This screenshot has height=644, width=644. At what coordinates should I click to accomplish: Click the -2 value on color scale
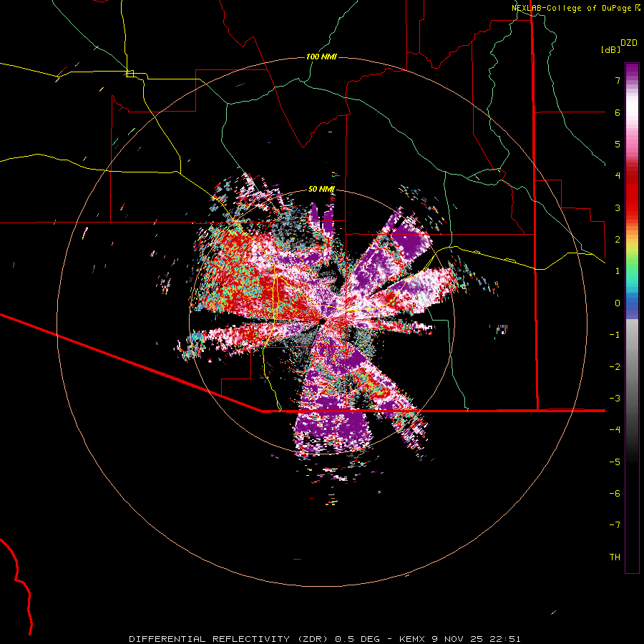coord(615,367)
